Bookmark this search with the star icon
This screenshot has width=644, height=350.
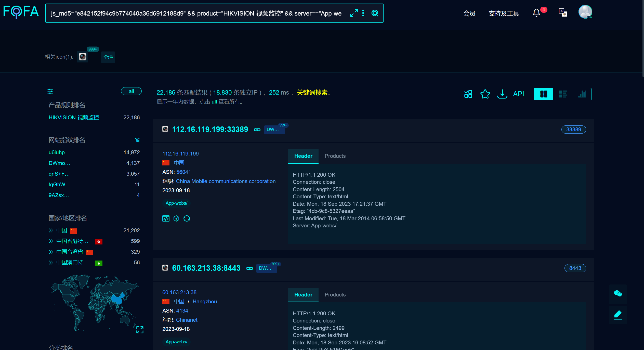click(485, 94)
